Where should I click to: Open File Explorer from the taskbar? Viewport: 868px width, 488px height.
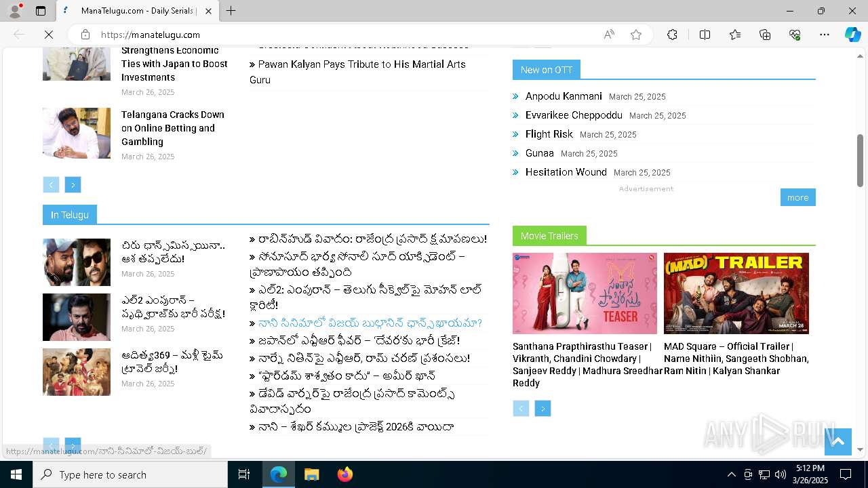point(311,474)
